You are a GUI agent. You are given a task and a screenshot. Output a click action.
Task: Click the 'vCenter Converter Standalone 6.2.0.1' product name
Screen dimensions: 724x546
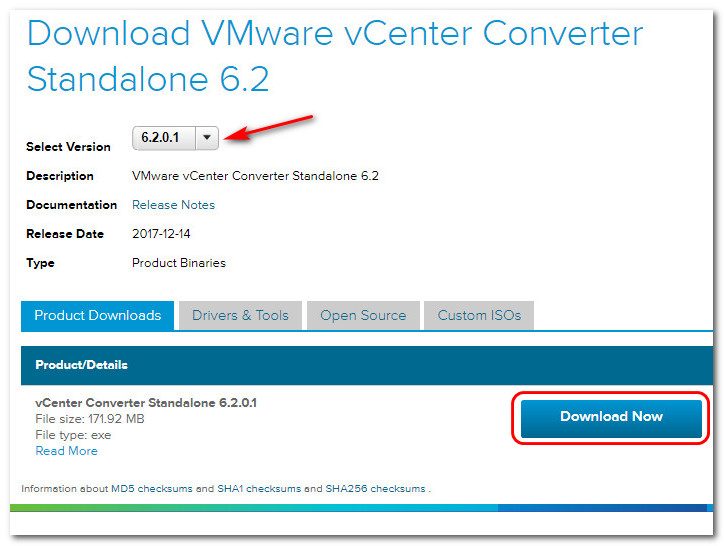tap(146, 403)
